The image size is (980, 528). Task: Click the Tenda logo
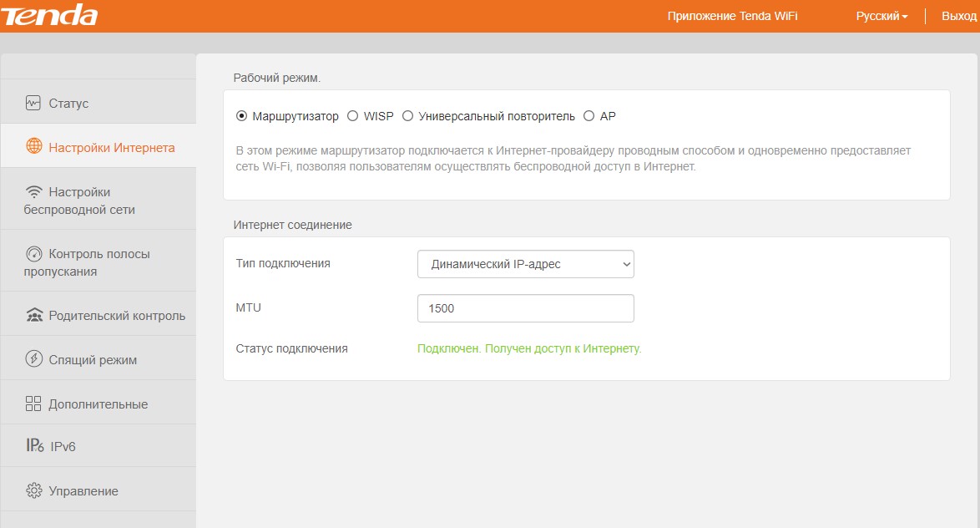point(48,16)
